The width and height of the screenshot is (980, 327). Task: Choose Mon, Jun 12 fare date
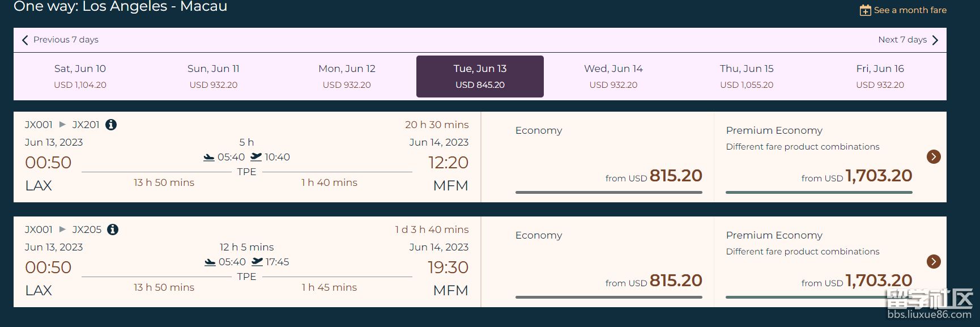point(347,77)
